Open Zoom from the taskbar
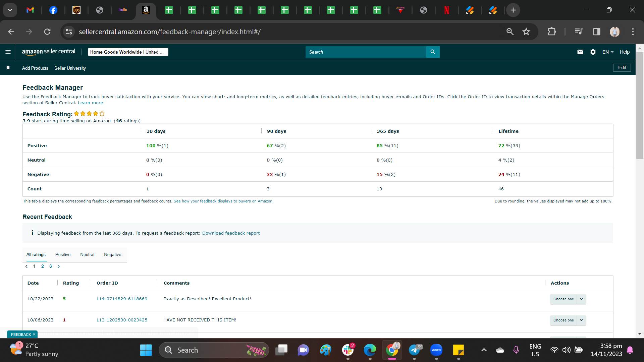Screen dimensions: 644x362 click(436, 350)
